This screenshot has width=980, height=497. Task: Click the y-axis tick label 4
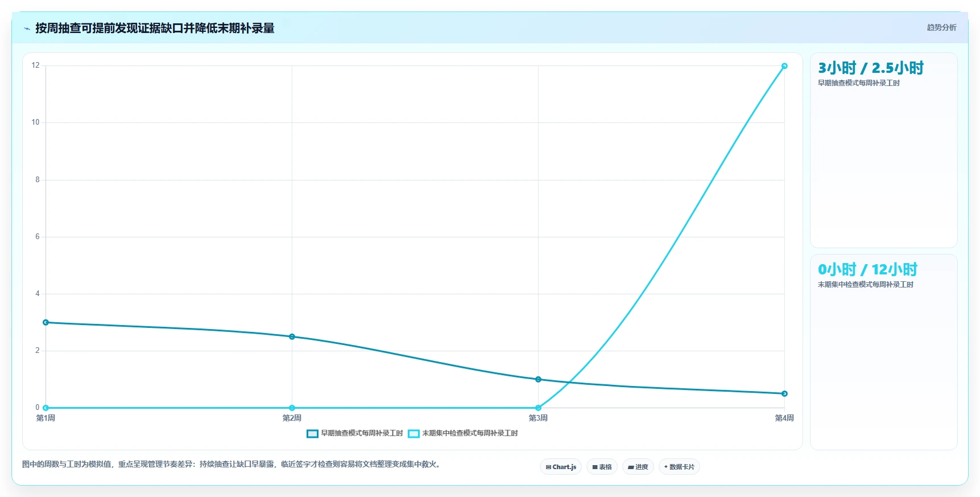38,294
